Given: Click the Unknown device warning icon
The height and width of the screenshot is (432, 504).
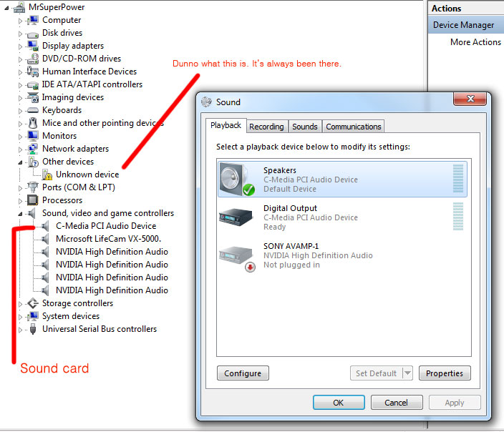Looking at the screenshot, I should (x=47, y=175).
